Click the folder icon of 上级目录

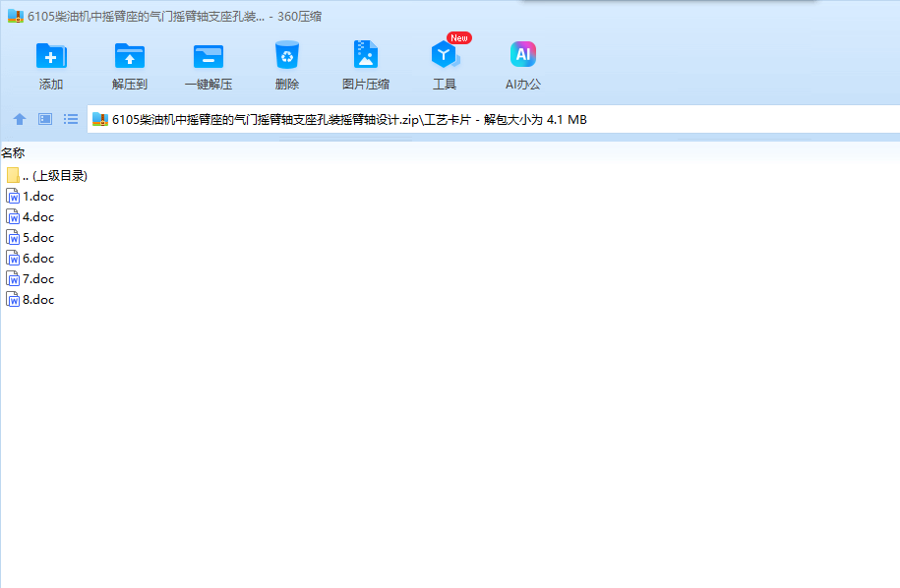[13, 175]
